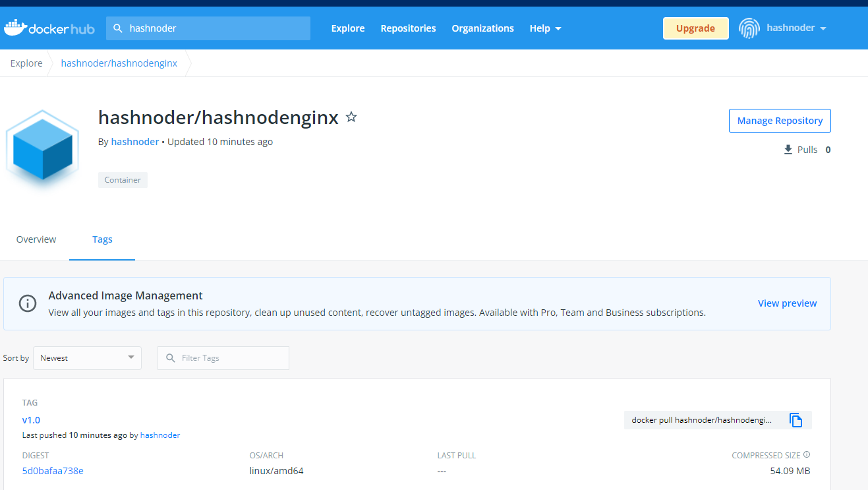868x490 pixels.
Task: Click the LAST PULL column label
Action: tap(457, 456)
